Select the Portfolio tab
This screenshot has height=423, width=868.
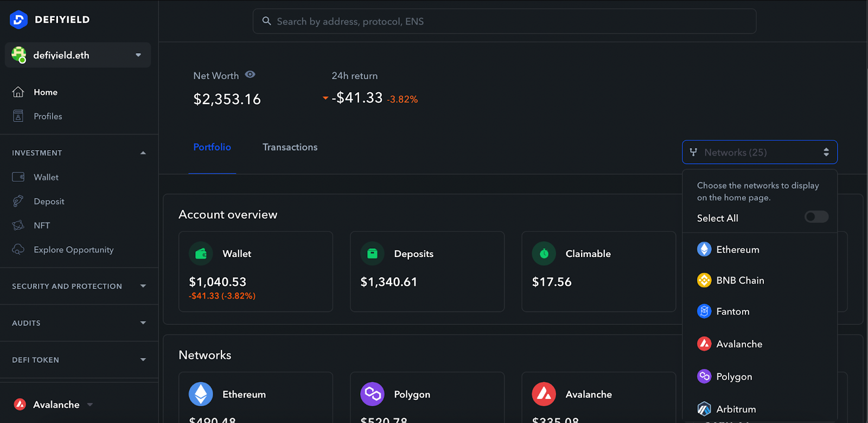212,148
